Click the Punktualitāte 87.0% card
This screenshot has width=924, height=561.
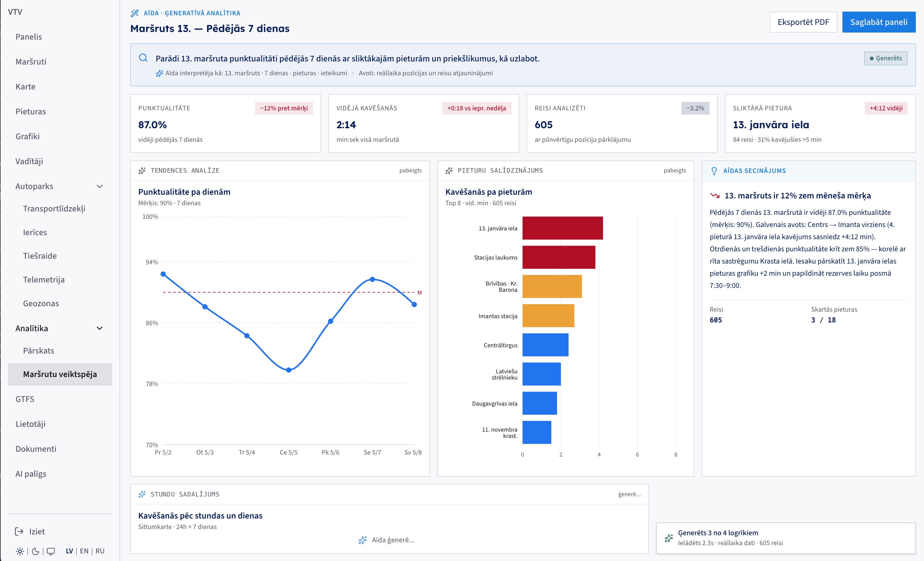point(225,123)
